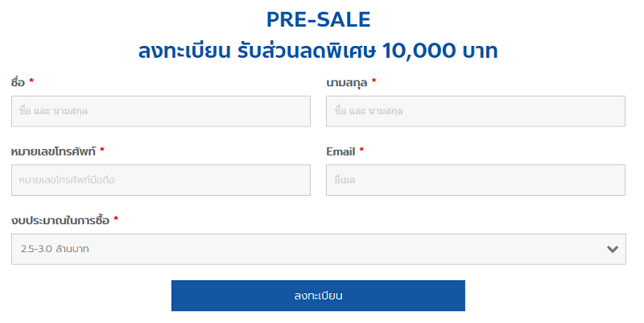Click the ชื่อ first name input field
644x323 pixels.
[161, 111]
